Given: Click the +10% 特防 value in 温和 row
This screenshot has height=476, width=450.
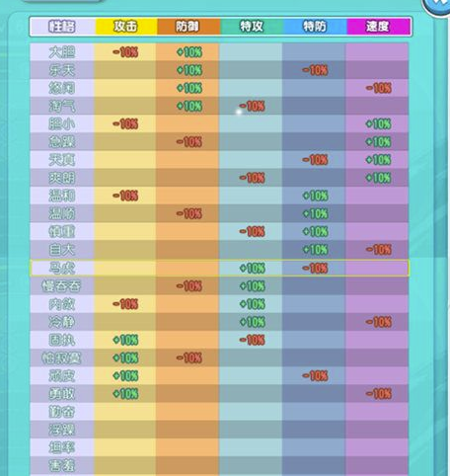Looking at the screenshot, I should [x=315, y=196].
